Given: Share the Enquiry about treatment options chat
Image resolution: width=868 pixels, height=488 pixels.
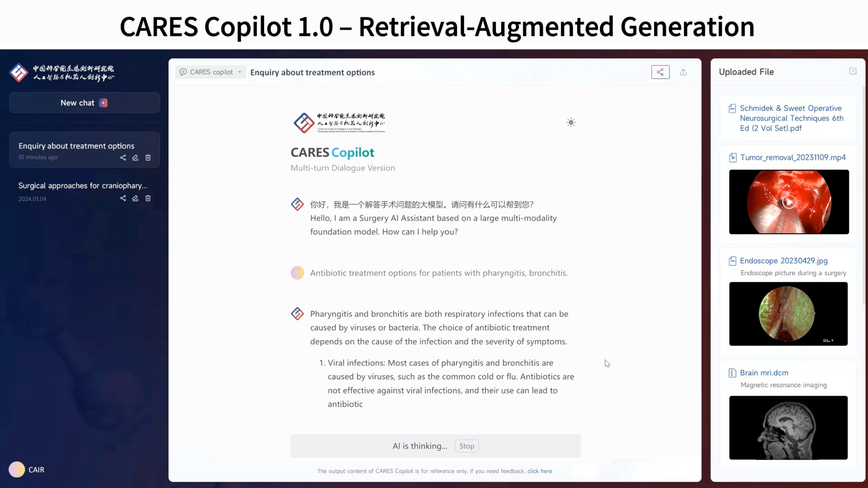Looking at the screenshot, I should pos(123,158).
